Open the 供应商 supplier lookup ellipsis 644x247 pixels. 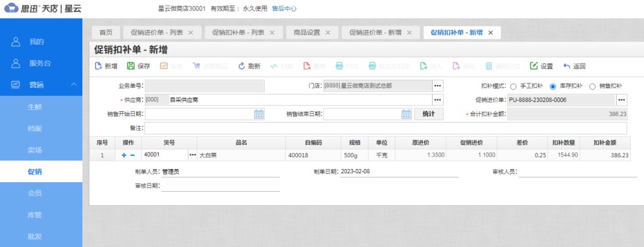coord(438,99)
